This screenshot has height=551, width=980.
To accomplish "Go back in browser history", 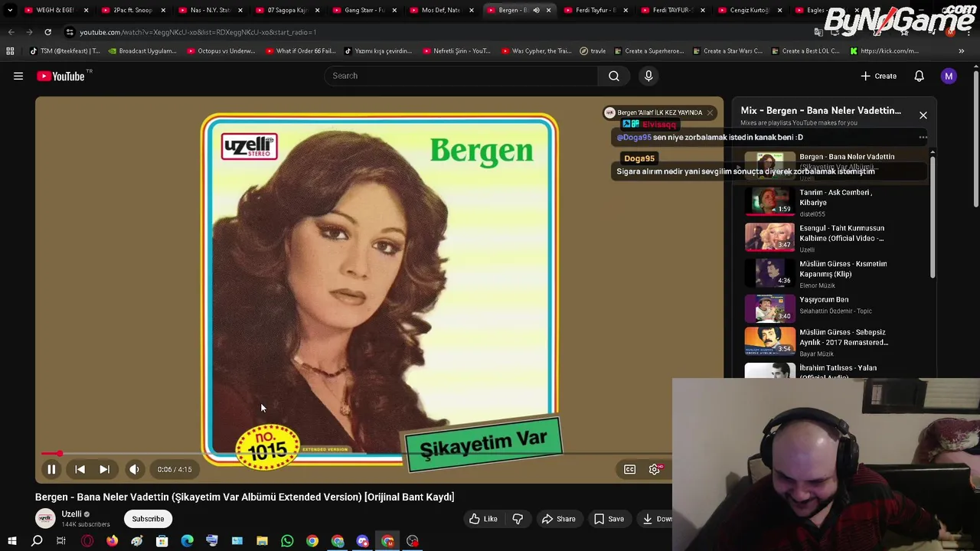I will 11,32.
